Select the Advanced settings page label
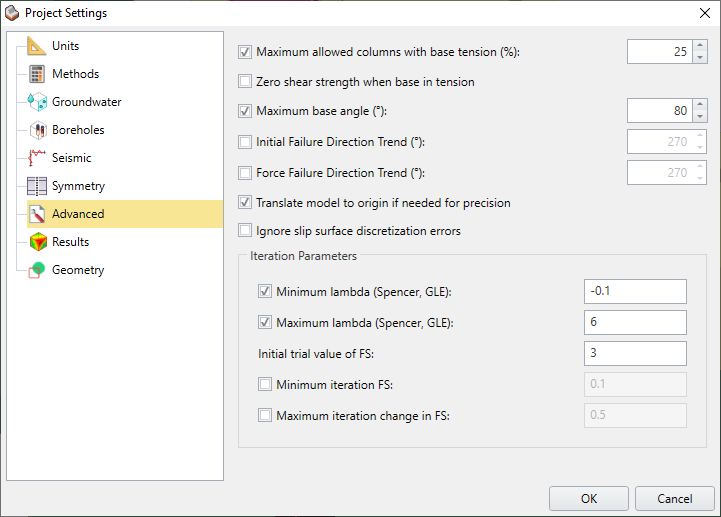Screen dimensions: 721x517 pos(78,214)
